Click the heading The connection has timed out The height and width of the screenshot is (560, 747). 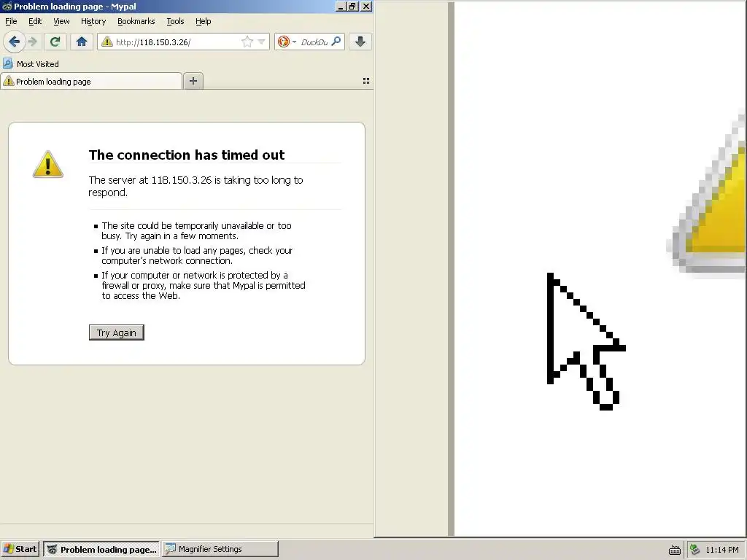(186, 155)
